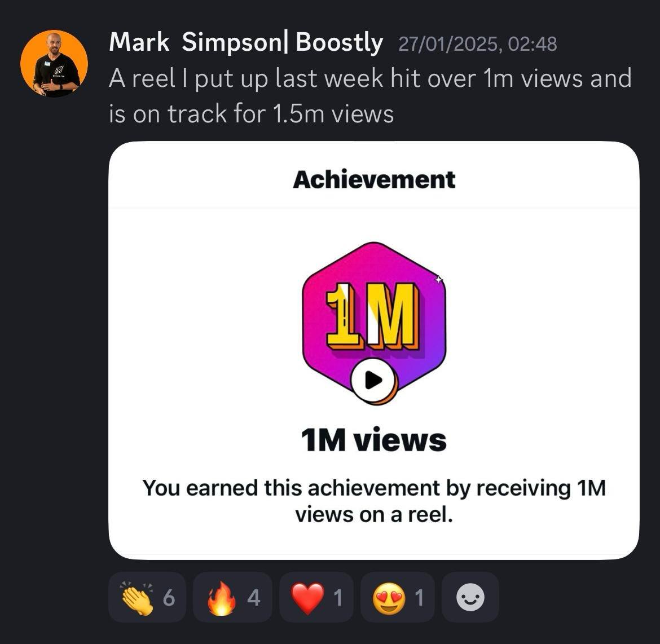Viewport: 660px width, 644px height.
Task: Click the sparkle on the badge corner
Action: [438, 280]
